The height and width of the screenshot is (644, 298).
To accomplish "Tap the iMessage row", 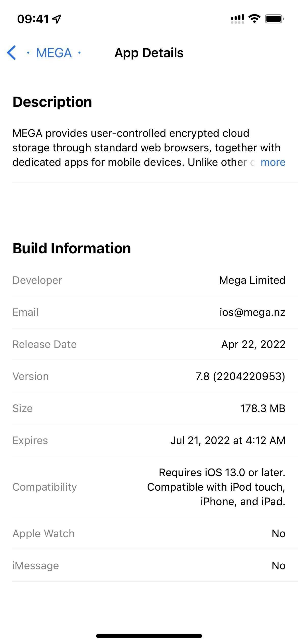I will (x=149, y=565).
